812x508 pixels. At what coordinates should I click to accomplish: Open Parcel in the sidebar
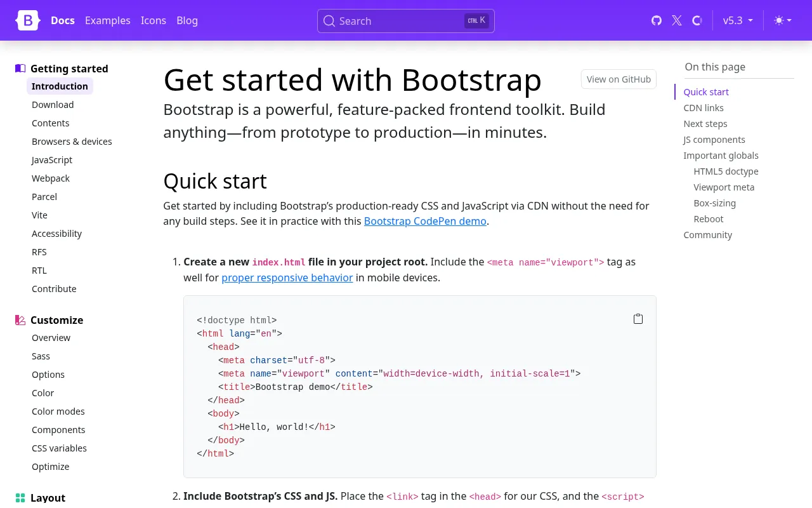[x=44, y=197]
